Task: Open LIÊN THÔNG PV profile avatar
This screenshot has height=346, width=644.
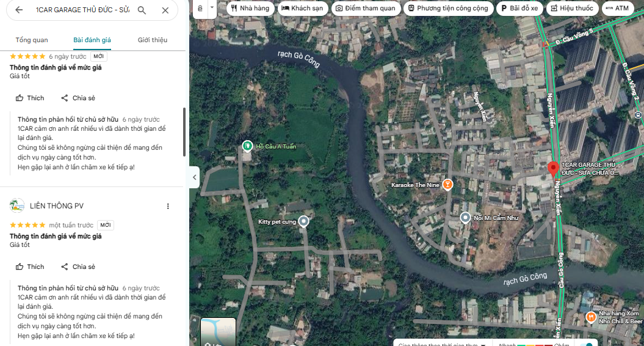Action: [17, 206]
